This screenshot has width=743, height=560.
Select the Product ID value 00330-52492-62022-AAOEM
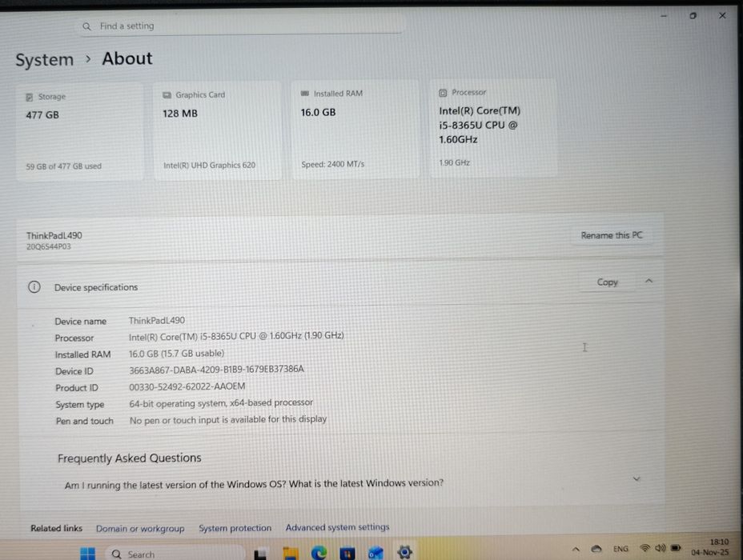[187, 386]
